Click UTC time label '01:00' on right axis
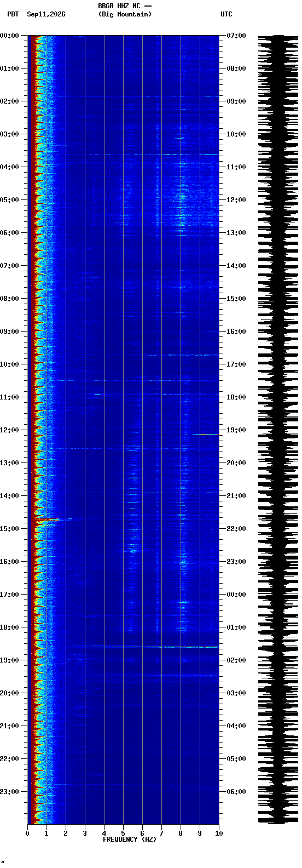Image resolution: width=302 pixels, height=868 pixels. [x=236, y=627]
